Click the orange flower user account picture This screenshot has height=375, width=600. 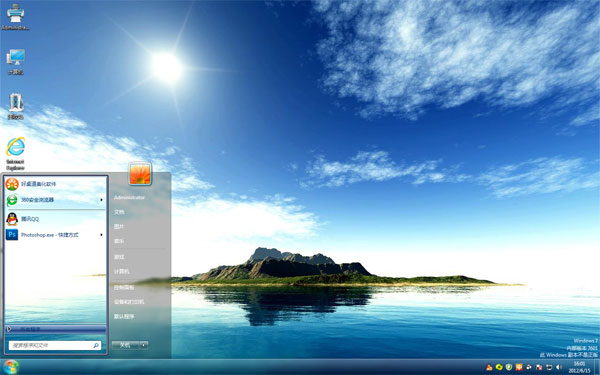(x=140, y=174)
